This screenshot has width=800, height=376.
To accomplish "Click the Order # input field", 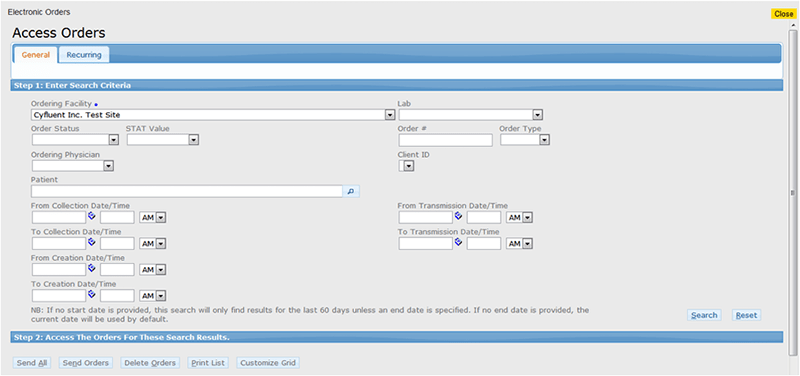I will (445, 140).
